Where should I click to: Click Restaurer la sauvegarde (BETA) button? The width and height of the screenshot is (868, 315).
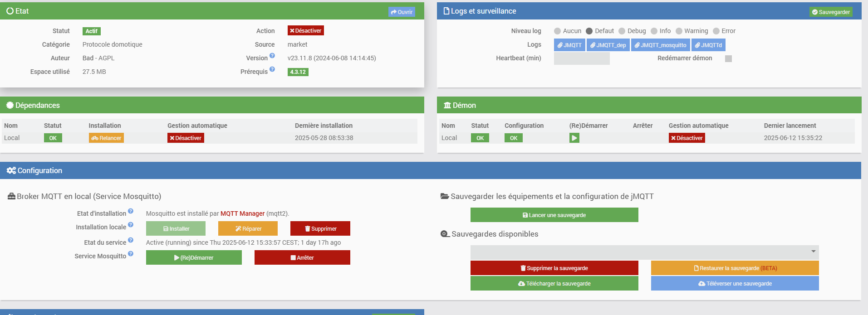click(735, 268)
